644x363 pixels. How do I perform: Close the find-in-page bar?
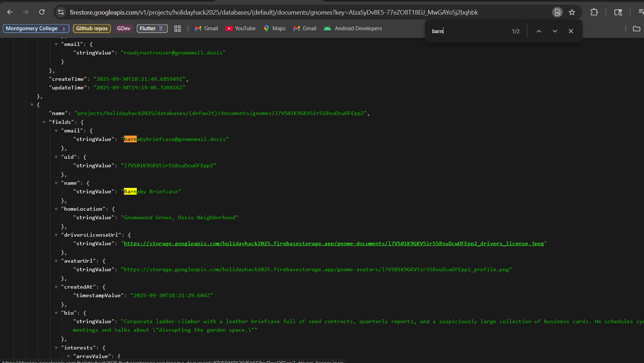pyautogui.click(x=571, y=31)
